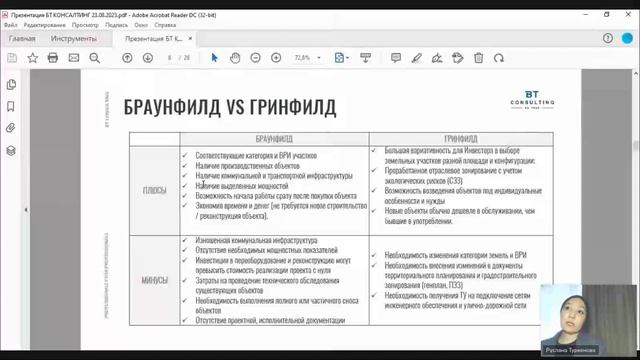
Task: Open the Файл menu
Action: click(10, 25)
